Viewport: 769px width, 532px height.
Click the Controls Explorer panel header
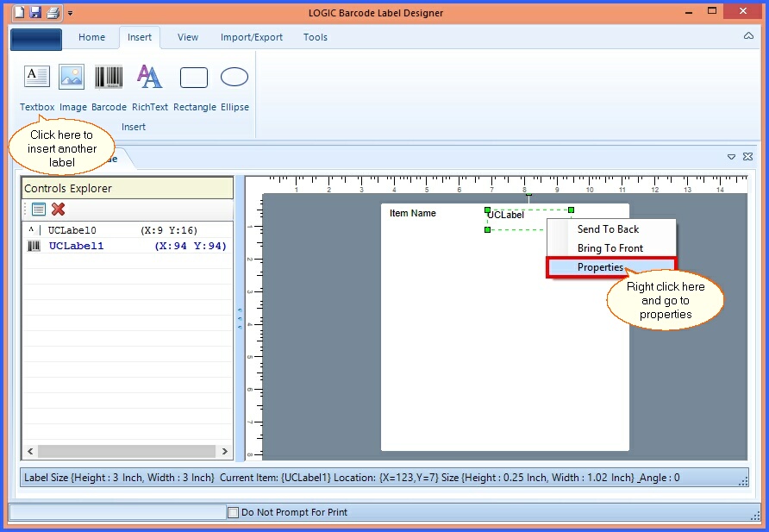click(x=128, y=188)
